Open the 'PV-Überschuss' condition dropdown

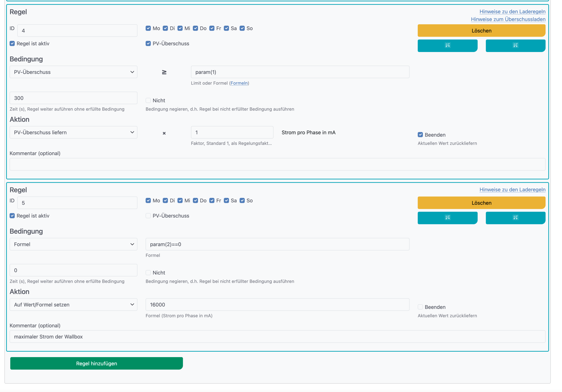point(73,72)
